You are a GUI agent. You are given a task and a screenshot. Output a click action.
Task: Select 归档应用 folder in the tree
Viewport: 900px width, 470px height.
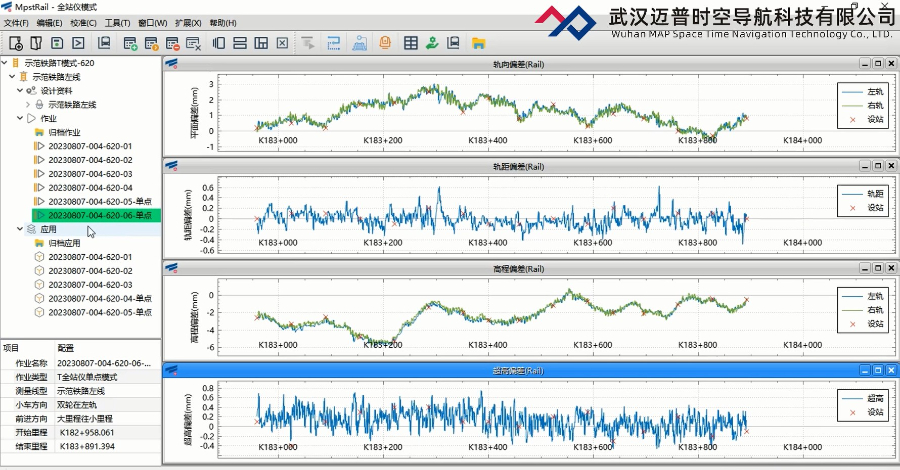64,243
